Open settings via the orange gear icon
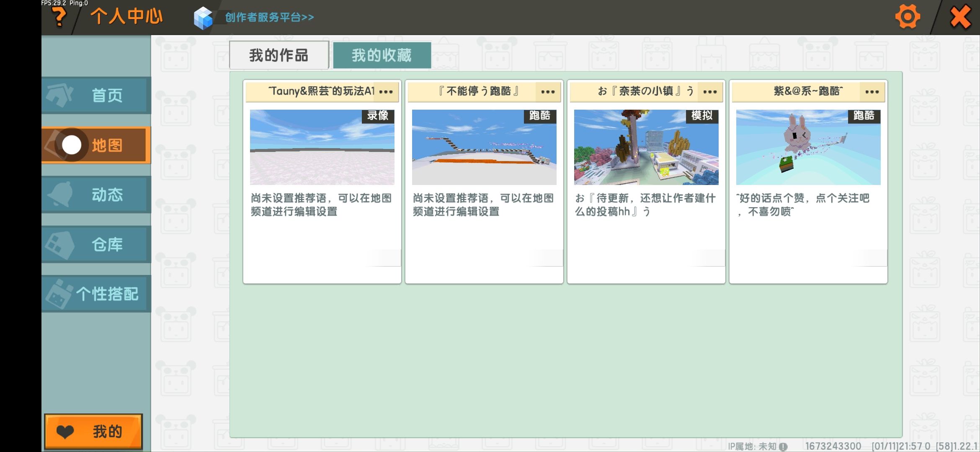The image size is (980, 452). 907,17
